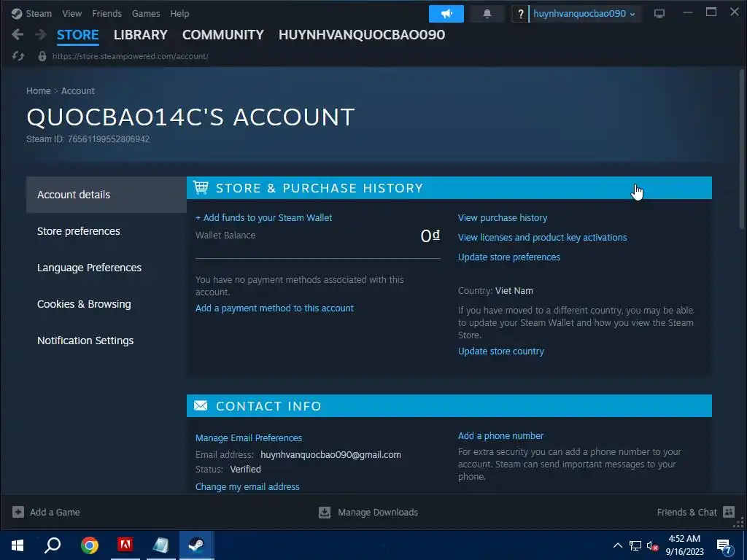Click the store URL address field
Viewport: 747px width, 560px height.
click(130, 56)
